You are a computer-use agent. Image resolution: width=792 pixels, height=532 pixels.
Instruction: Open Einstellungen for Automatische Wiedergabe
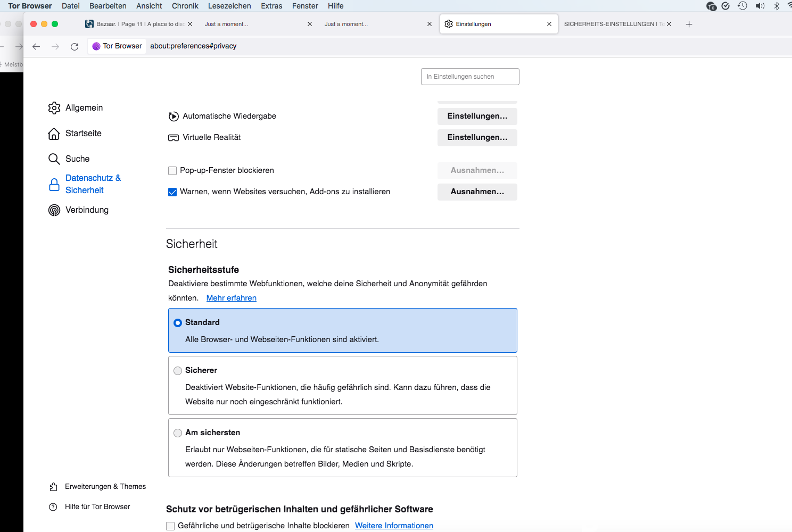tap(477, 117)
